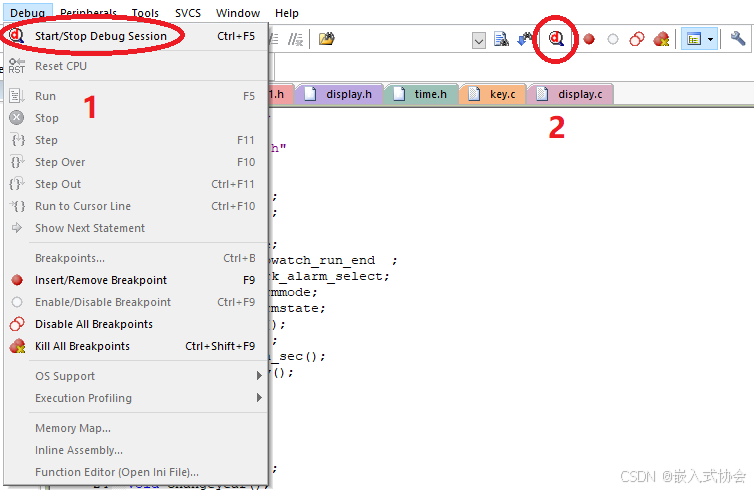
Task: Click the Disable All Breakpoints toolbar icon
Action: 637,39
